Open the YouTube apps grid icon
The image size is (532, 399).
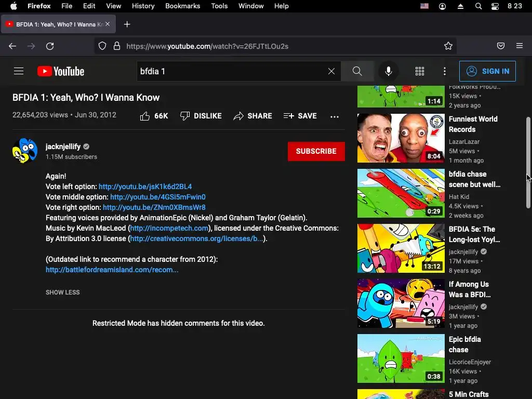coord(420,71)
